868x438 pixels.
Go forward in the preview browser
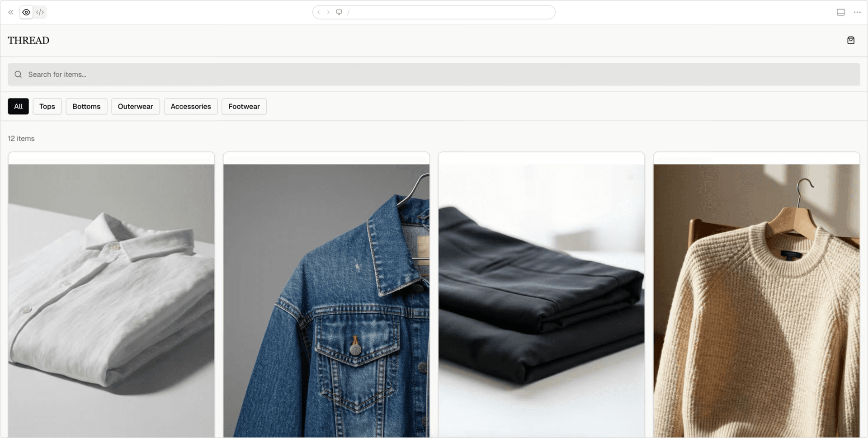(328, 12)
